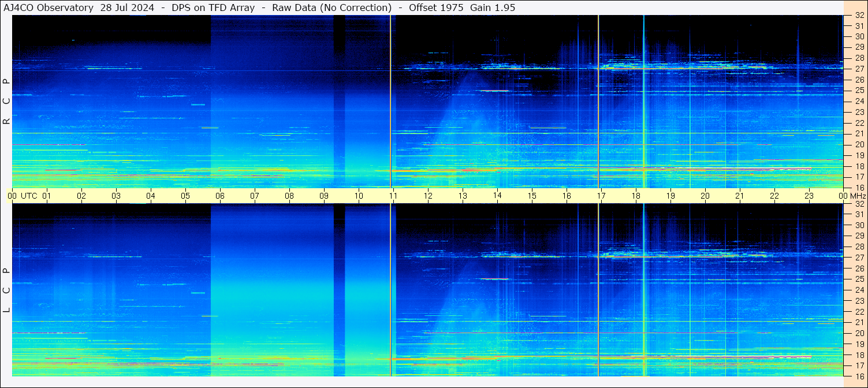
Task: Click the 11 UTC mark on time axis
Action: (393, 196)
